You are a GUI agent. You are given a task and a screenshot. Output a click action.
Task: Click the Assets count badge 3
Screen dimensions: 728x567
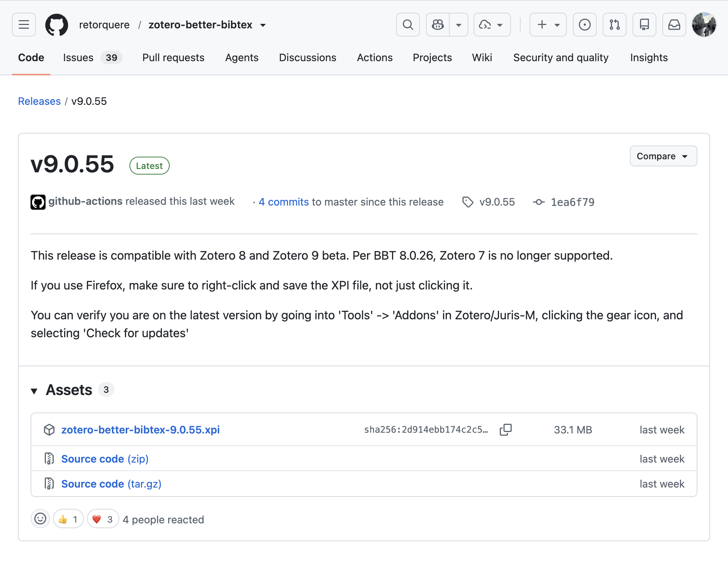tap(106, 389)
